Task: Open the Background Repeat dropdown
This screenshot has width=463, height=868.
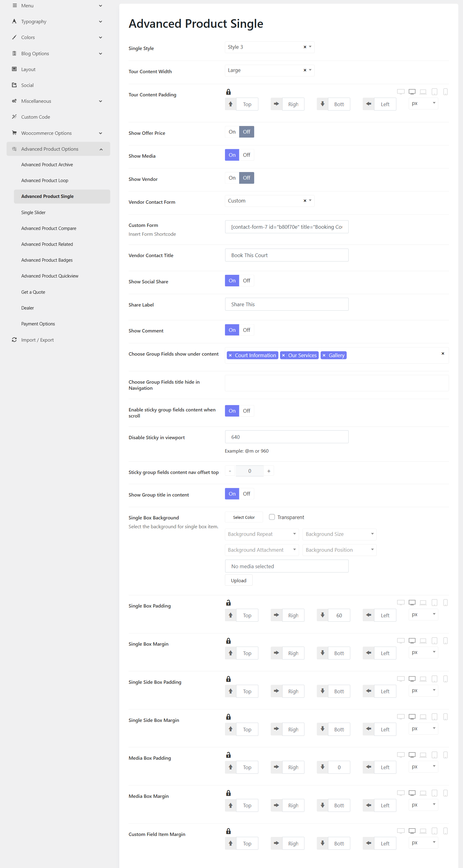Action: (x=262, y=534)
